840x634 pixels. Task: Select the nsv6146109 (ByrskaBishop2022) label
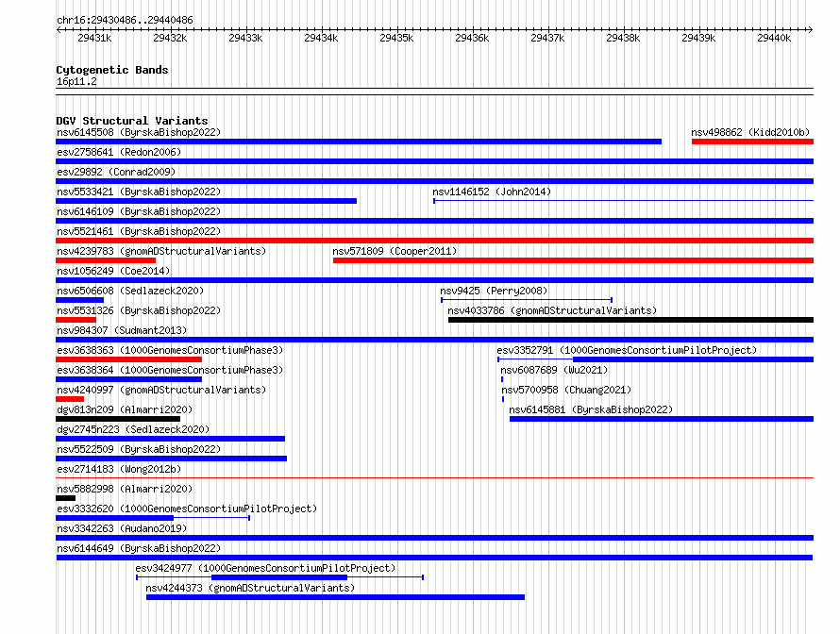tap(139, 211)
